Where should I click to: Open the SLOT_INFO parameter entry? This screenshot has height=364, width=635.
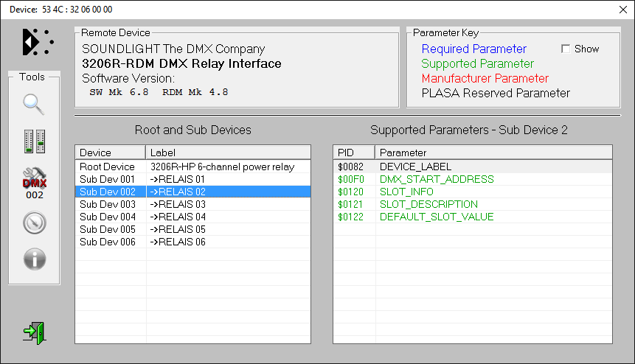coord(406,192)
